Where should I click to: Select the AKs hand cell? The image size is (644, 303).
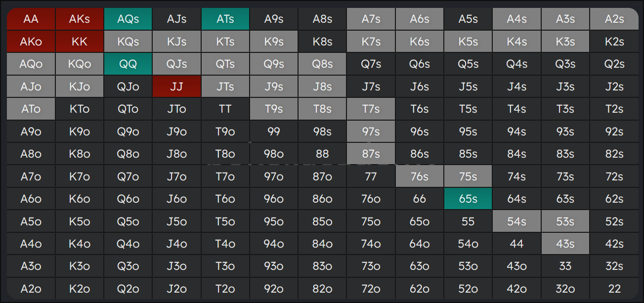click(80, 19)
